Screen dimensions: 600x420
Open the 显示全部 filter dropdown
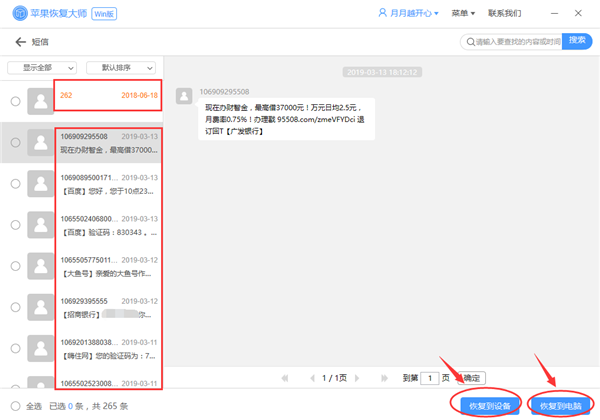tap(42, 68)
